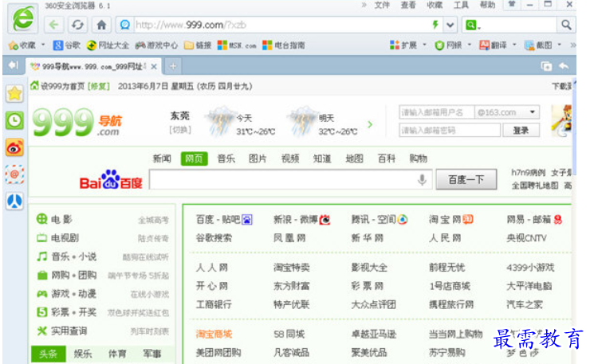Open the 网银 dropdown
The image size is (590, 364).
click(453, 45)
